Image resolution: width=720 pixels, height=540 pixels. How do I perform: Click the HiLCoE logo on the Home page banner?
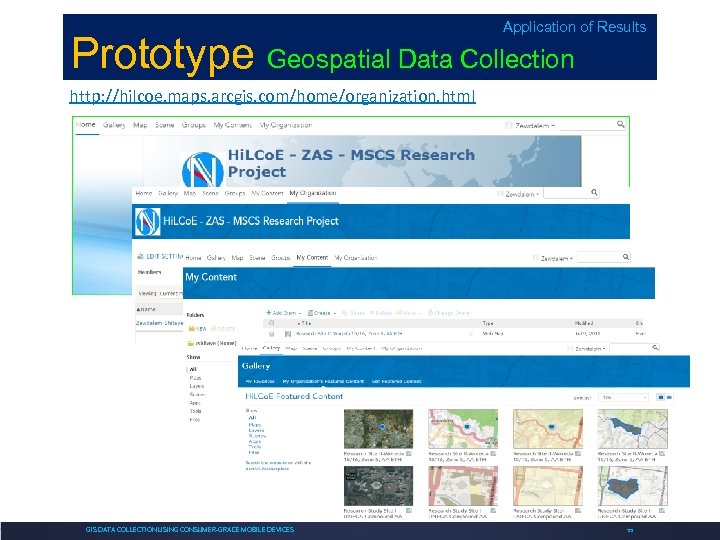tap(202, 169)
